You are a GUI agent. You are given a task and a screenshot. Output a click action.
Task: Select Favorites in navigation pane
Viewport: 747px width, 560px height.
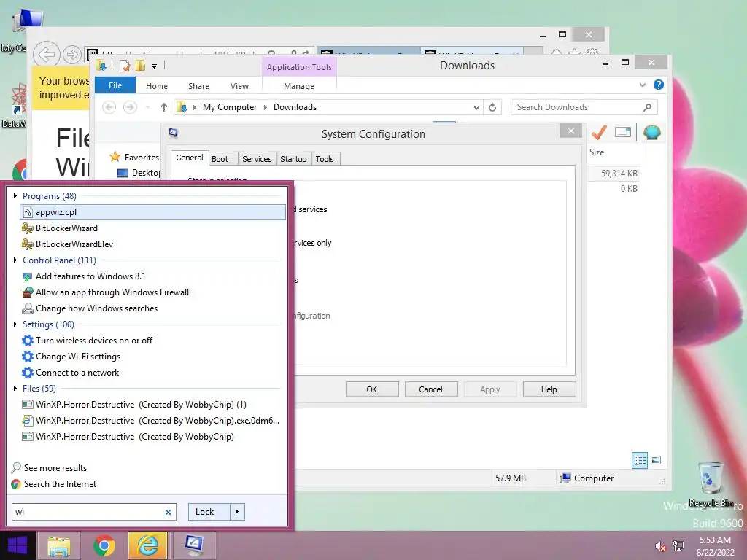(135, 157)
